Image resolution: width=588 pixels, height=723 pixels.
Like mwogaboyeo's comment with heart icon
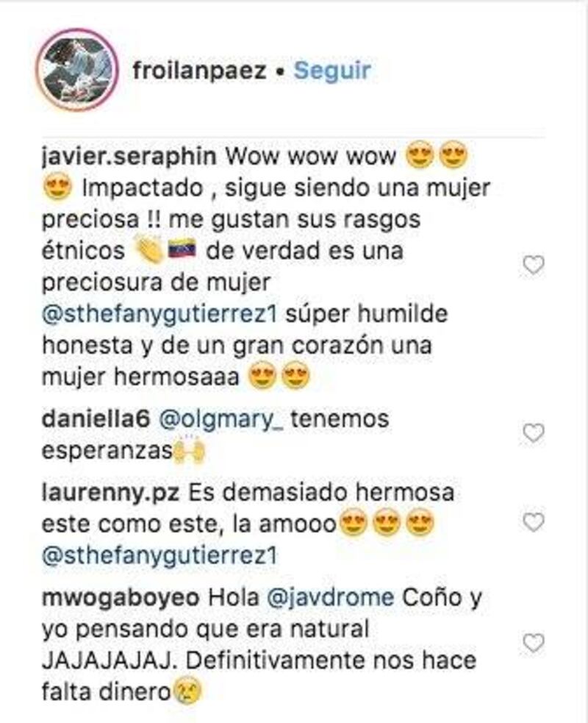click(x=534, y=644)
